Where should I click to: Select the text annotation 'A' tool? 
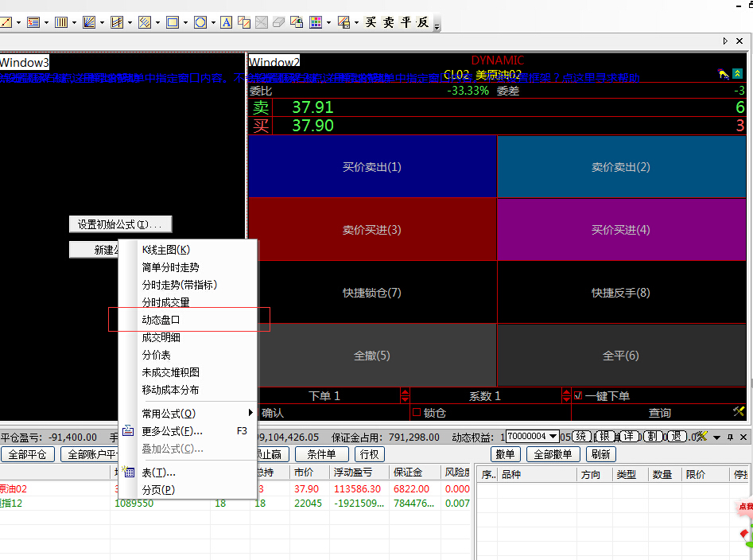pyautogui.click(x=226, y=22)
